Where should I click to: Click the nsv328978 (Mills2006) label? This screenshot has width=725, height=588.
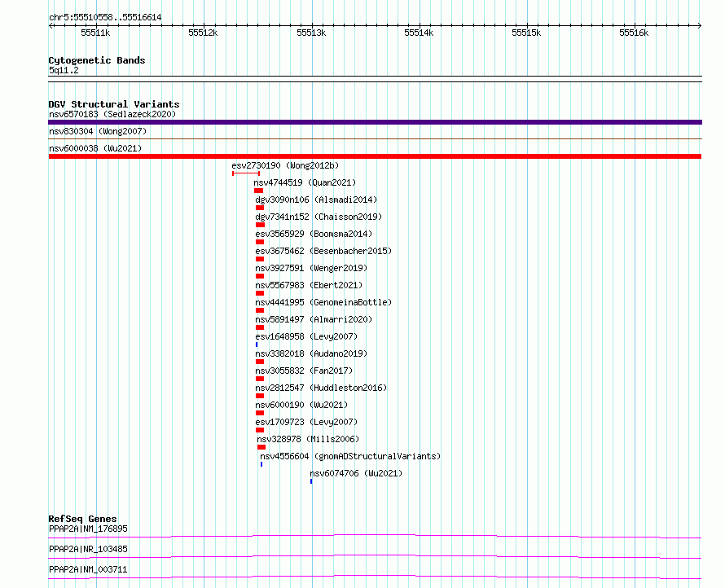coord(308,439)
